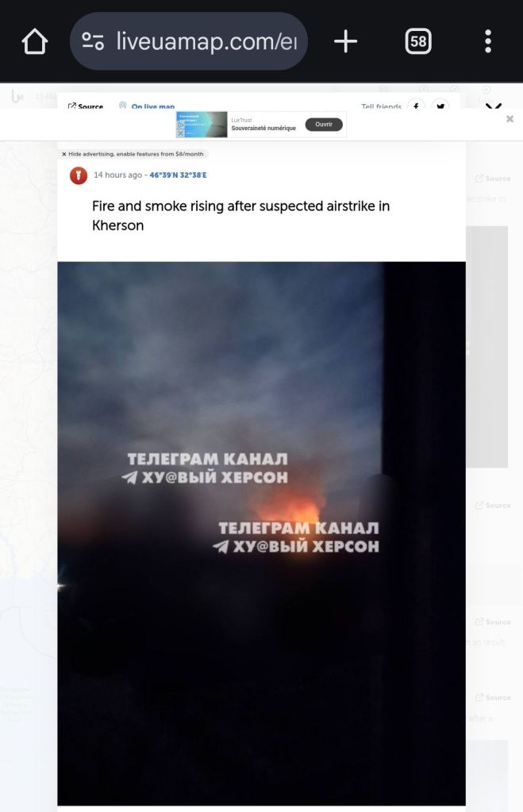This screenshot has width=523, height=812.
Task: Open the browser three-dot menu
Action: 488,41
